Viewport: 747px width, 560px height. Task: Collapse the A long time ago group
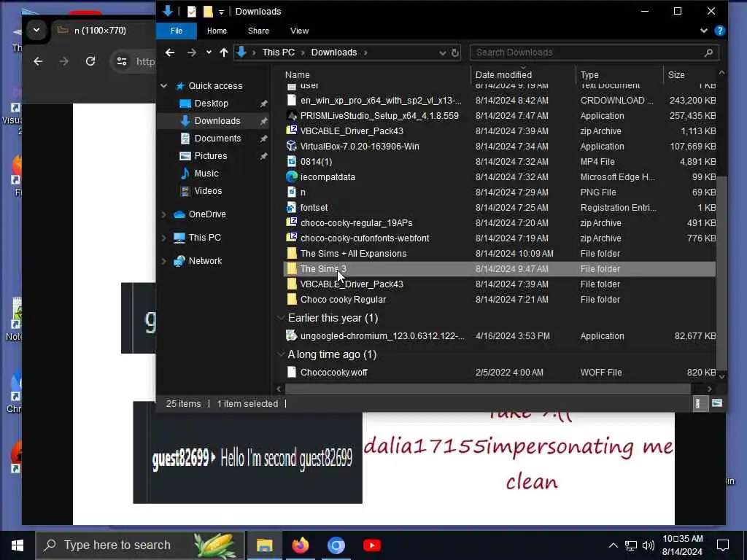click(x=280, y=354)
